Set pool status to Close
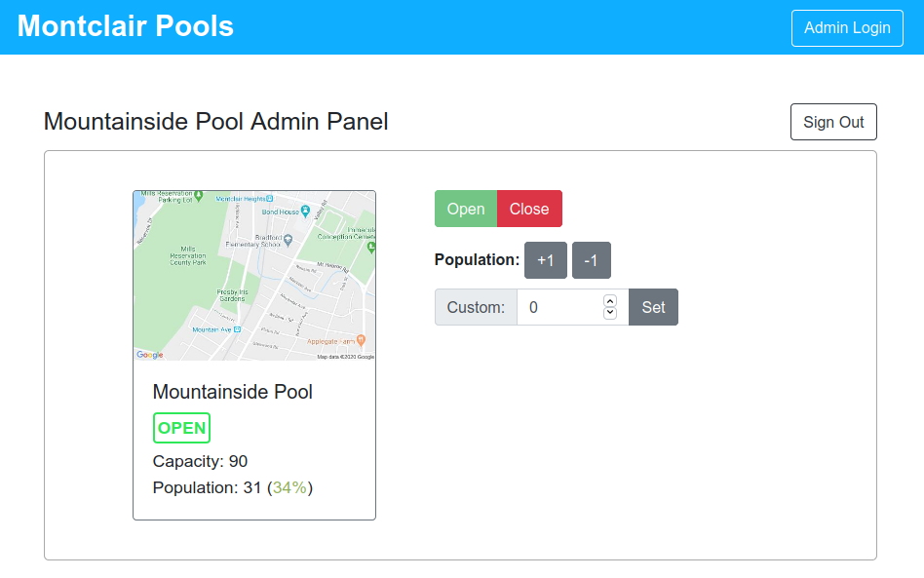The height and width of the screenshot is (578, 924). [529, 209]
